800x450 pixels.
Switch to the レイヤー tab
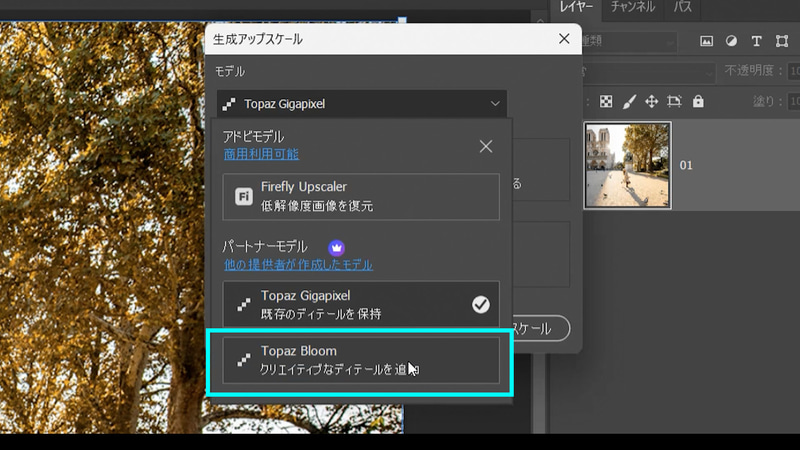click(x=577, y=7)
